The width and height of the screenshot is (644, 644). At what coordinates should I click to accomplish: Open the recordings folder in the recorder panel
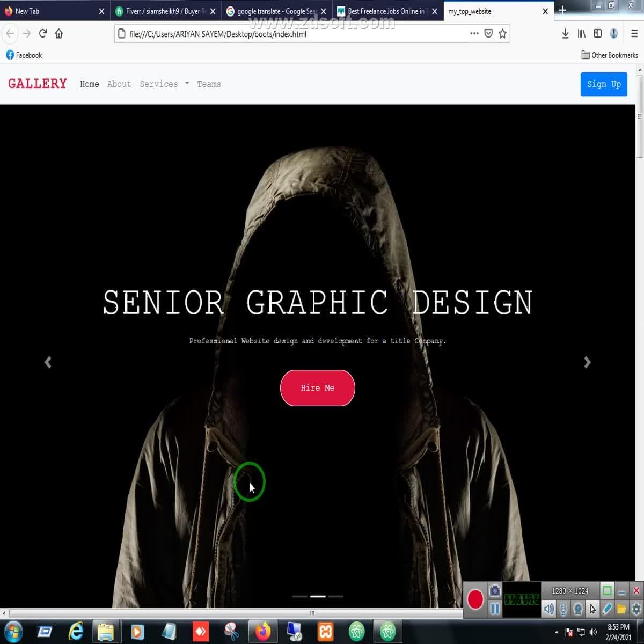pyautogui.click(x=622, y=609)
